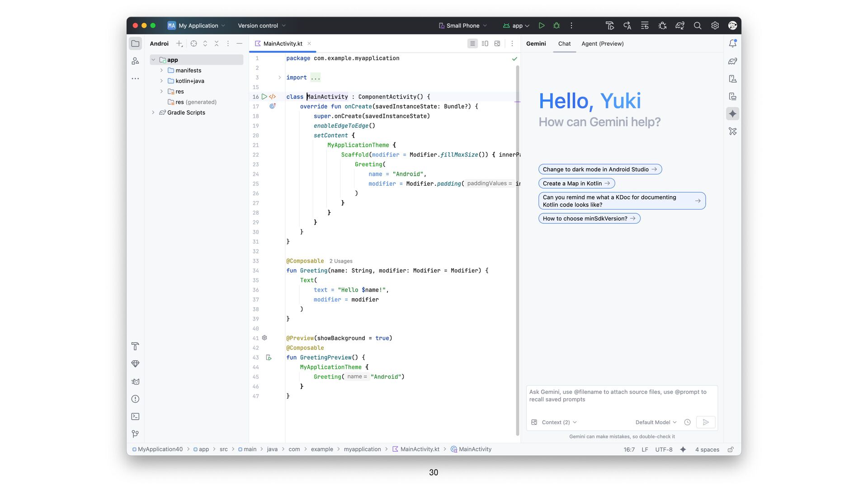This screenshot has height=488, width=868.
Task: Switch editor to Code-only view
Action: coord(472,44)
